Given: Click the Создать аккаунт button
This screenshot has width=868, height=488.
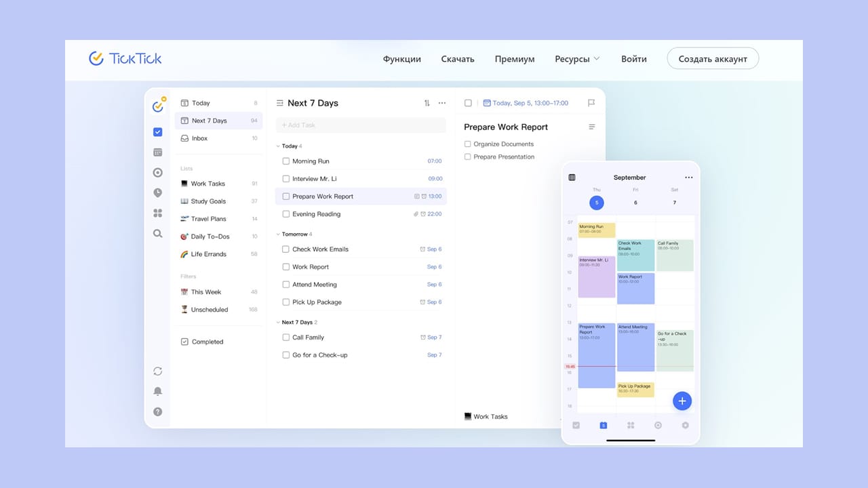Looking at the screenshot, I should point(713,58).
